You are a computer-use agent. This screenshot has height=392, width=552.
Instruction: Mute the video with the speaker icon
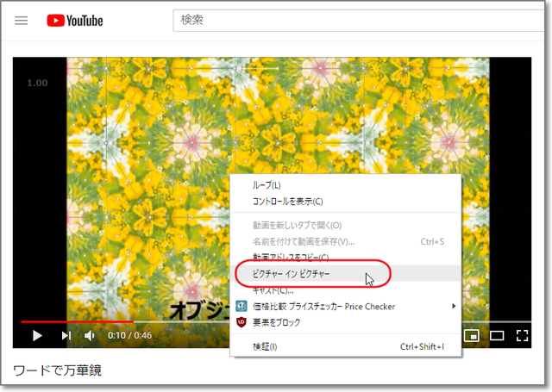click(90, 335)
